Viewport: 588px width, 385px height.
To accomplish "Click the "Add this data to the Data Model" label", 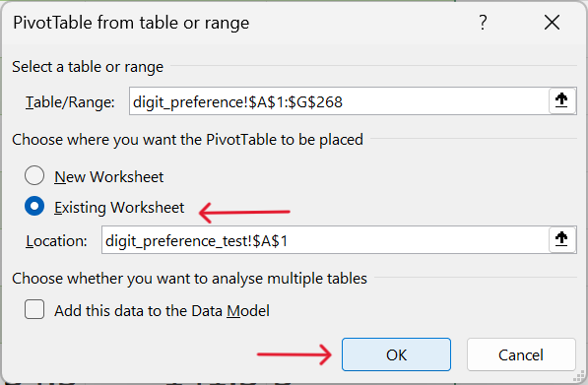I will (x=162, y=311).
